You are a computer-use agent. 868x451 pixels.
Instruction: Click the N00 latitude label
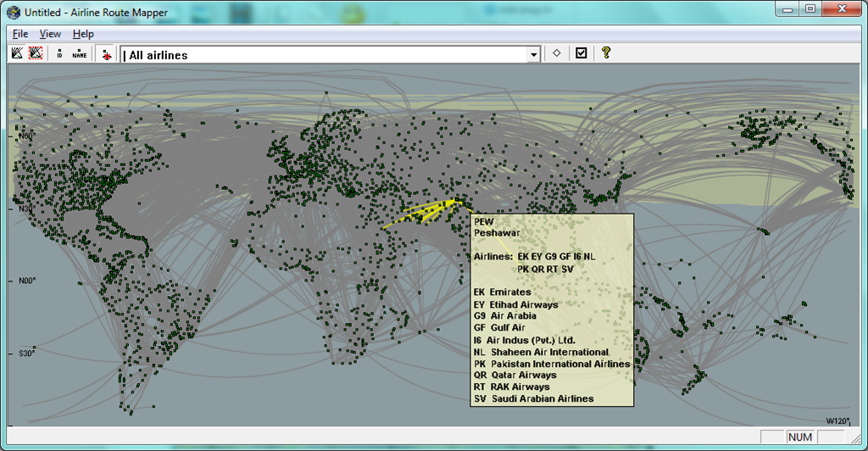[26, 281]
